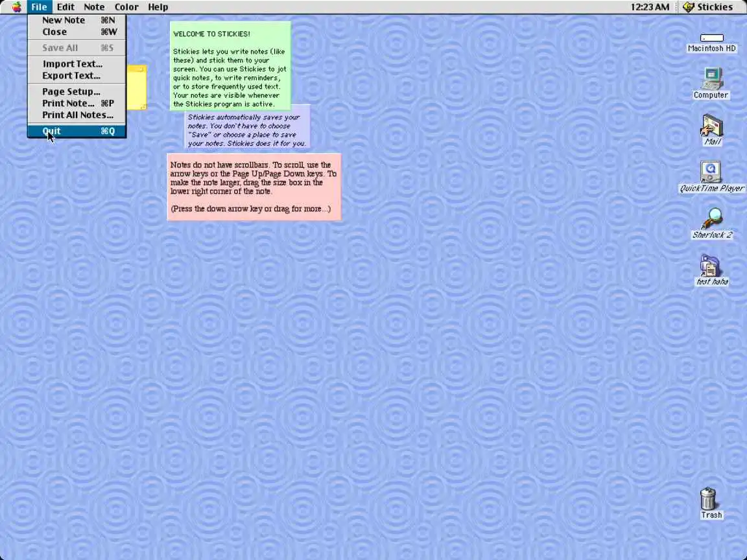Open the Note menu
This screenshot has height=560, width=747.
point(94,6)
